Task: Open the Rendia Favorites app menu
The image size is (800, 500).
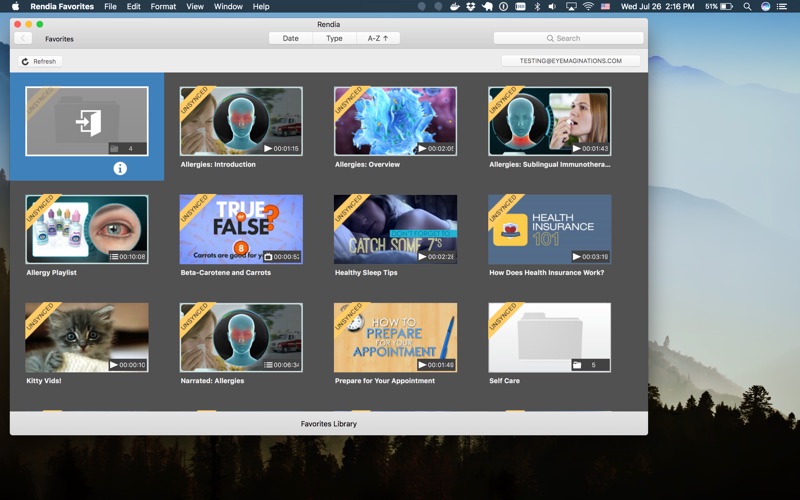Action: coord(62,7)
